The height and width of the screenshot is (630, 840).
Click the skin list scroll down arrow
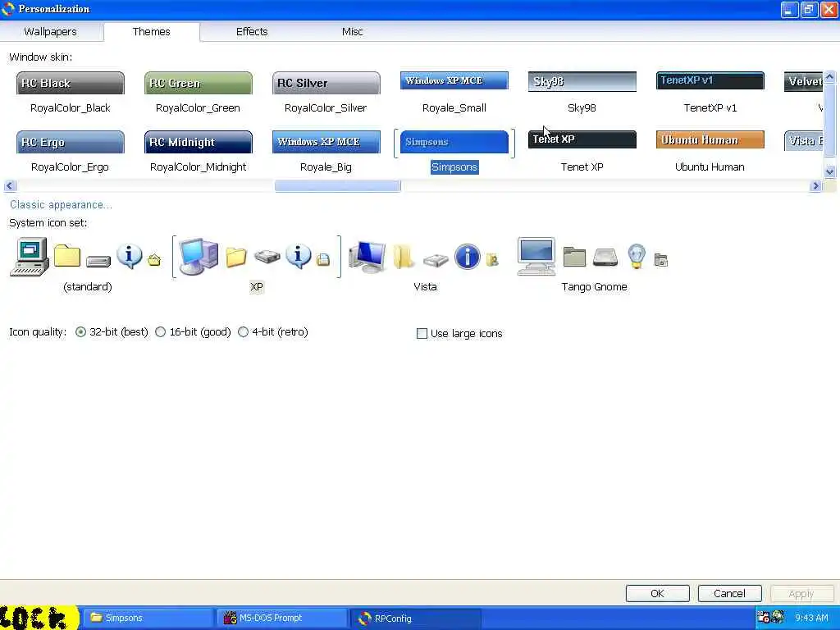pyautogui.click(x=829, y=172)
